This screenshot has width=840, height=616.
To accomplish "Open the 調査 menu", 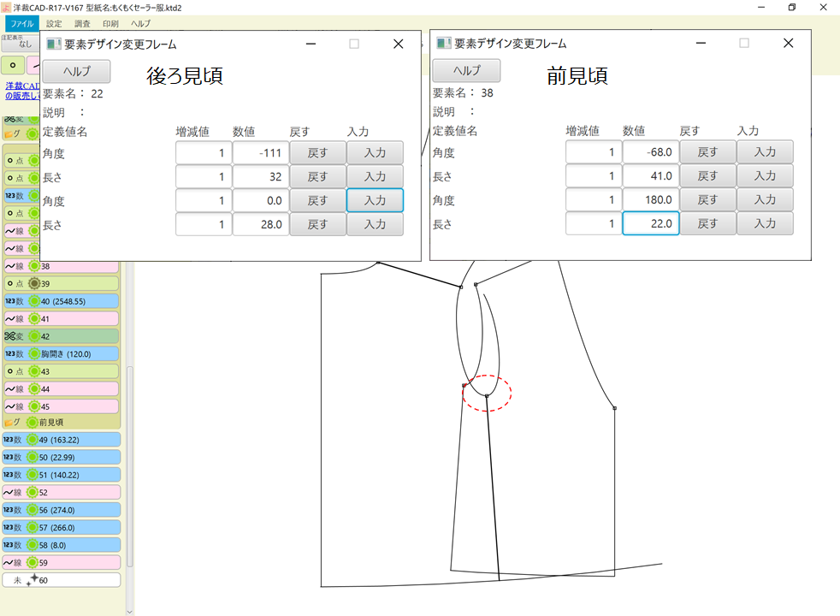I will [81, 23].
